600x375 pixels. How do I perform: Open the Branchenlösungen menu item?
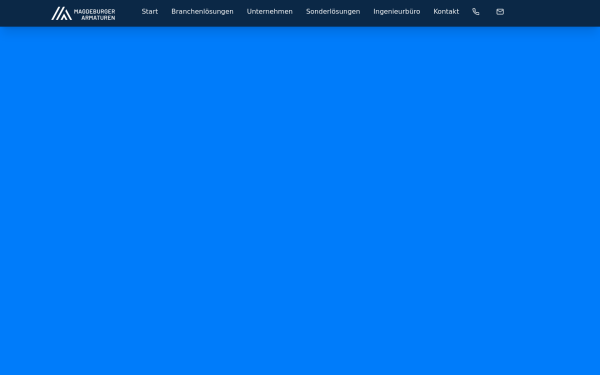click(x=202, y=11)
